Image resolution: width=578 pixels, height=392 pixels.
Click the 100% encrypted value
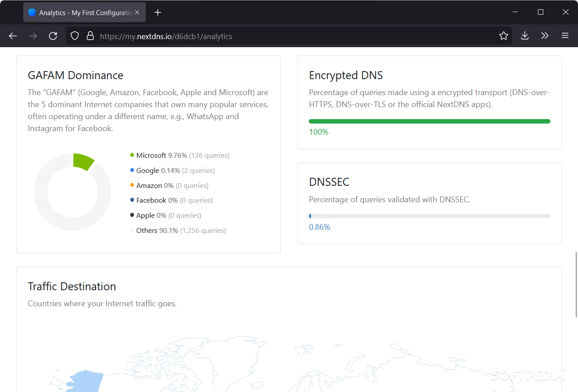(x=319, y=132)
